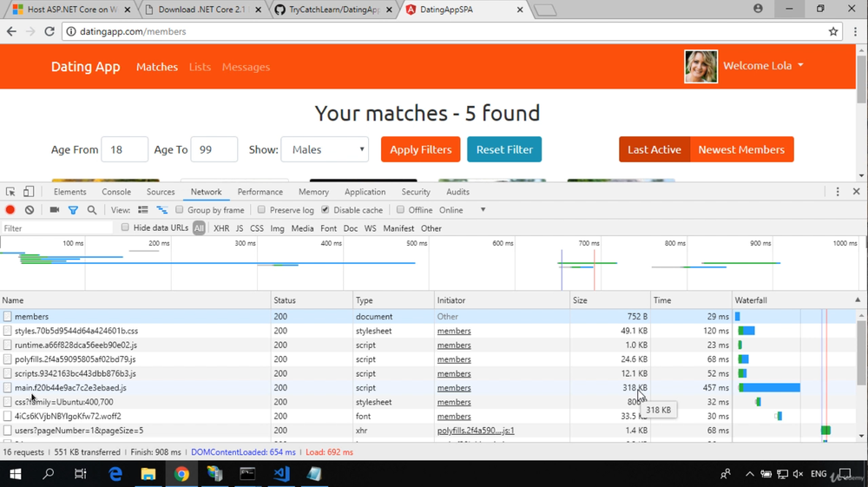Toggle the overview waterfall view icon
Viewport: 868px width, 487px height.
click(161, 210)
